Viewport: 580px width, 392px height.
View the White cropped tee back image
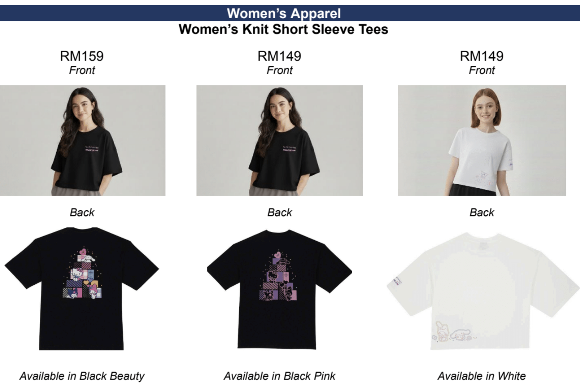pos(483,291)
